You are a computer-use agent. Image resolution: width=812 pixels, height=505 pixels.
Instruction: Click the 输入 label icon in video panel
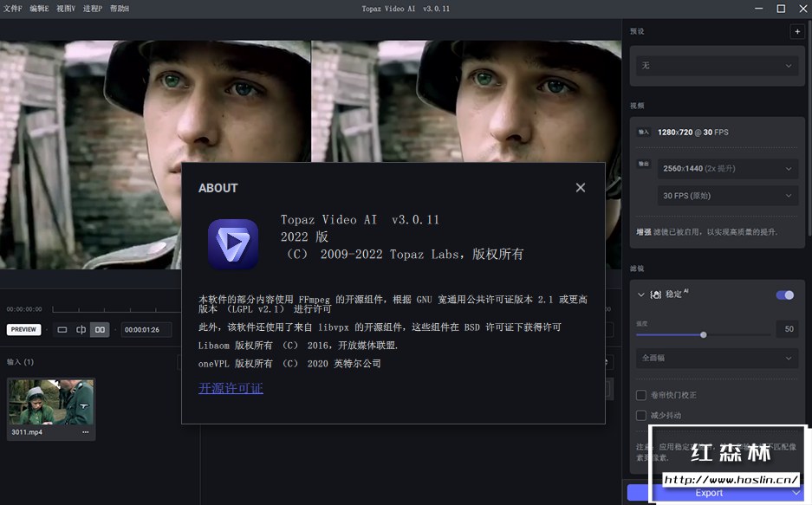pos(643,132)
